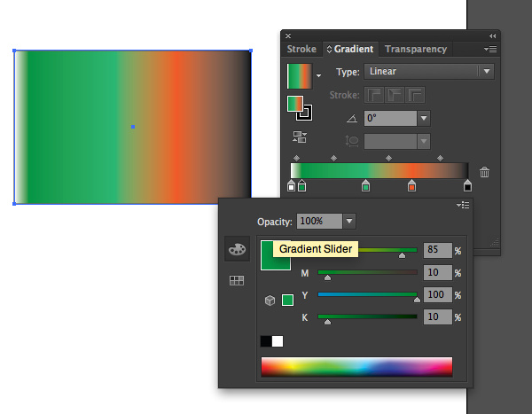This screenshot has height=414, width=532.
Task: Click the Delete Stop trash icon
Action: click(x=484, y=172)
